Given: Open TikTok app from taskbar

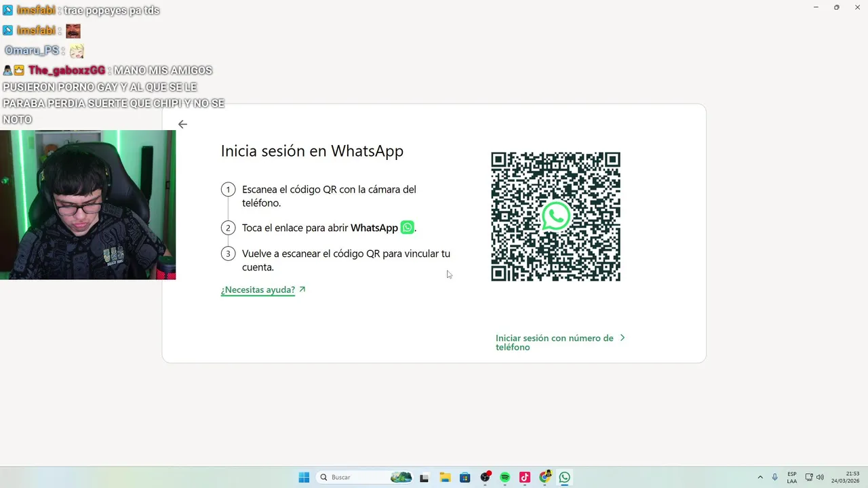Looking at the screenshot, I should 525,477.
